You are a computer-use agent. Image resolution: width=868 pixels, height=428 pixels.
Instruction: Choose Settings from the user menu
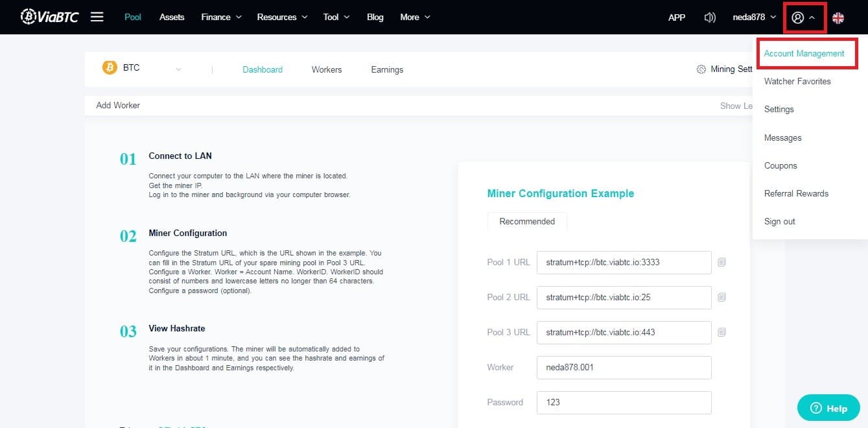coord(779,109)
